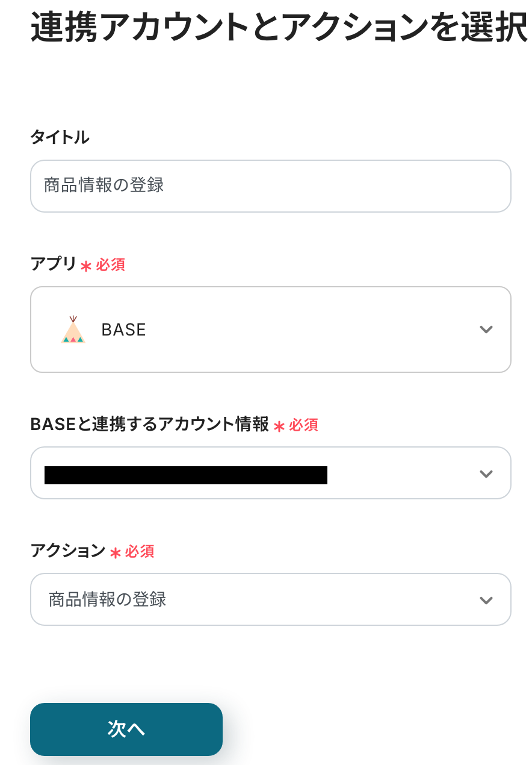The height and width of the screenshot is (765, 532).
Task: Click the タイトル field label
Action: pyautogui.click(x=60, y=137)
